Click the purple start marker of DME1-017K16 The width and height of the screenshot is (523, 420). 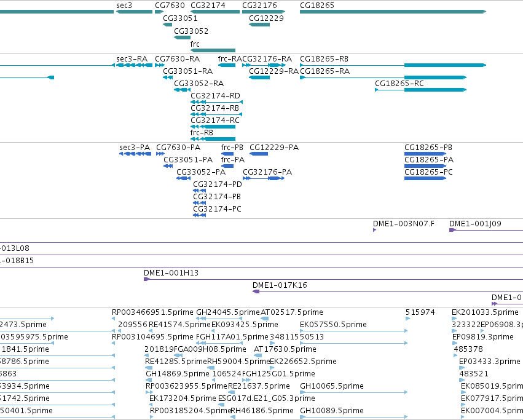click(x=256, y=291)
